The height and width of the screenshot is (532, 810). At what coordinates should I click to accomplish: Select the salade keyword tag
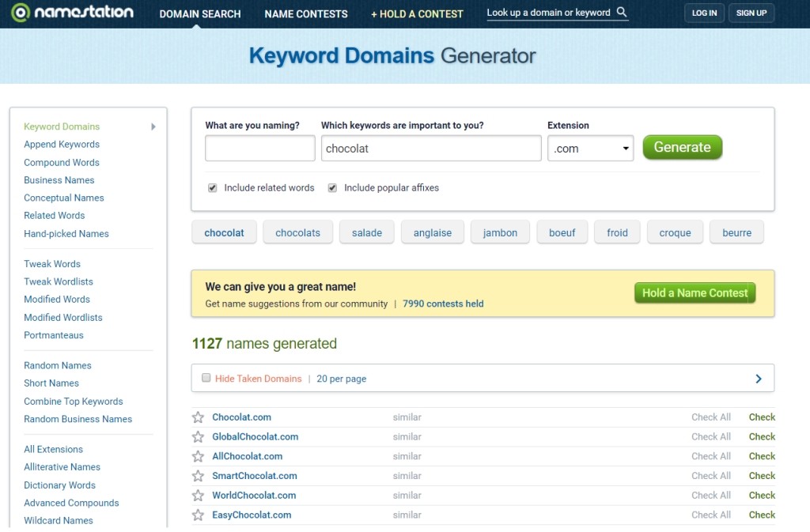(x=367, y=232)
